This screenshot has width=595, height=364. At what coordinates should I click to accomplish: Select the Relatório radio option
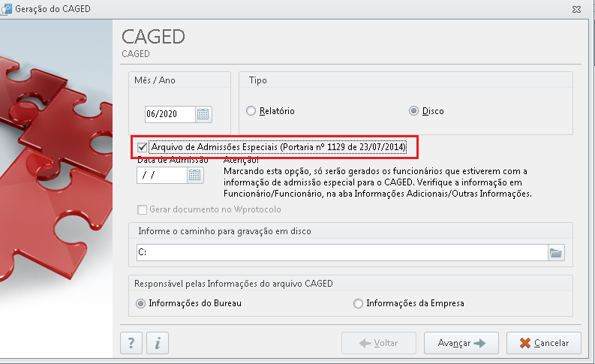[x=251, y=111]
